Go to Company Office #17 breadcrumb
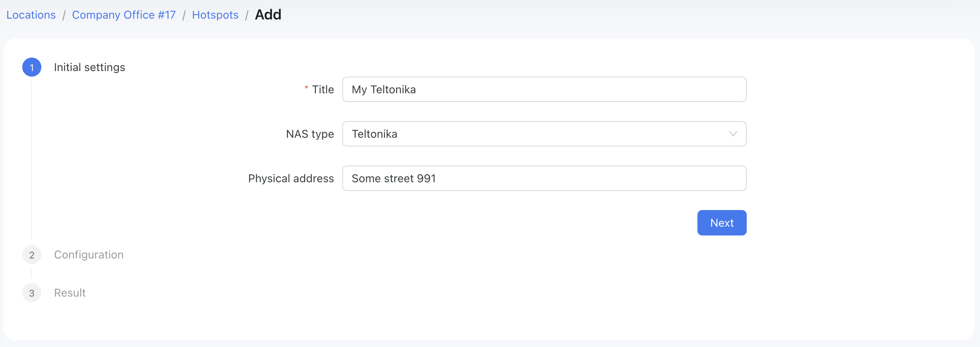 (124, 15)
